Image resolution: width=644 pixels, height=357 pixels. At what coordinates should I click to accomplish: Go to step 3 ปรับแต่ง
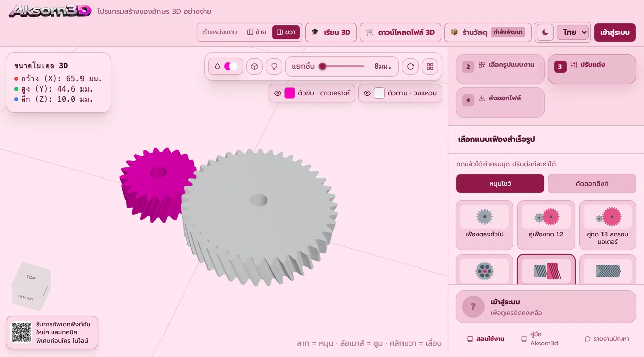pyautogui.click(x=592, y=69)
